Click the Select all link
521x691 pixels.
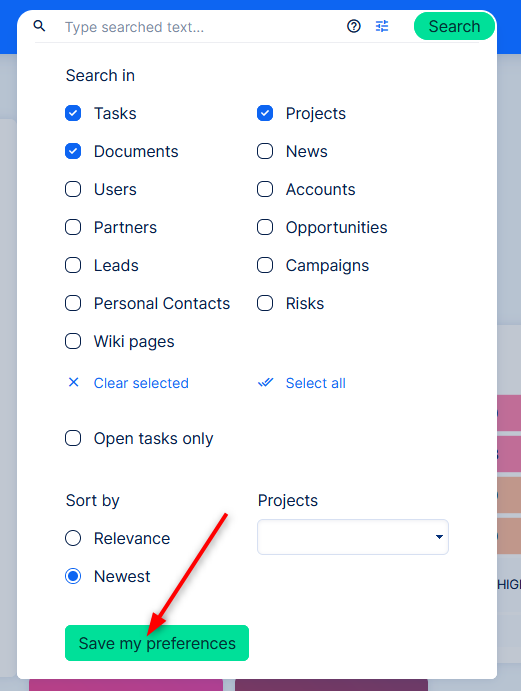pyautogui.click(x=316, y=383)
